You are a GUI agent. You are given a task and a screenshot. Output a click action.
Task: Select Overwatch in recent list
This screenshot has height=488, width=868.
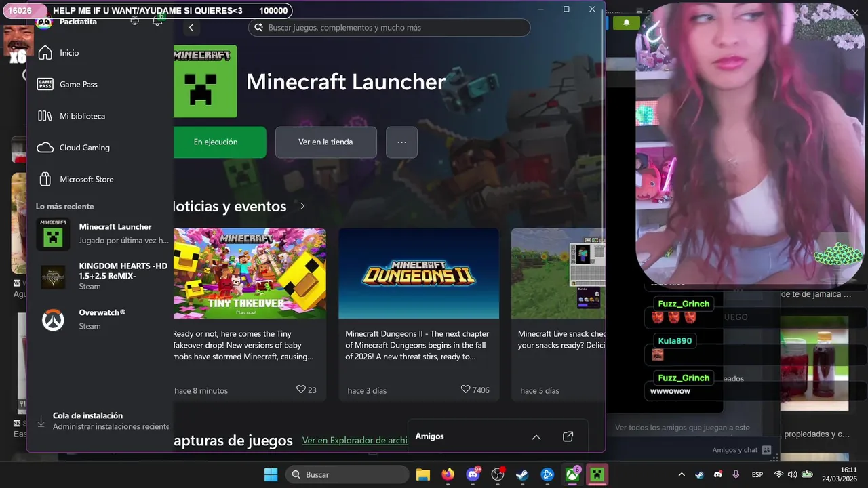[x=102, y=319]
